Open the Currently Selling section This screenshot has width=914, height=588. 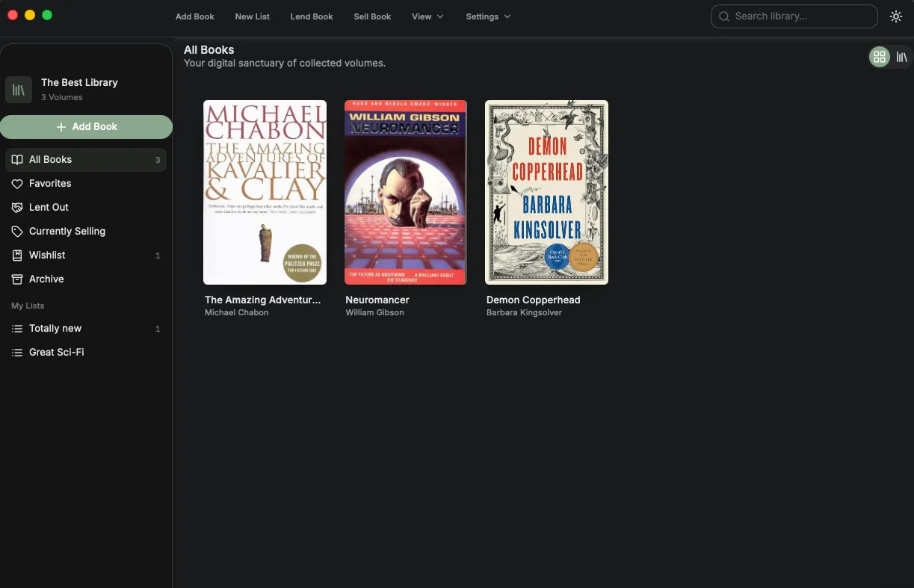tap(86, 232)
